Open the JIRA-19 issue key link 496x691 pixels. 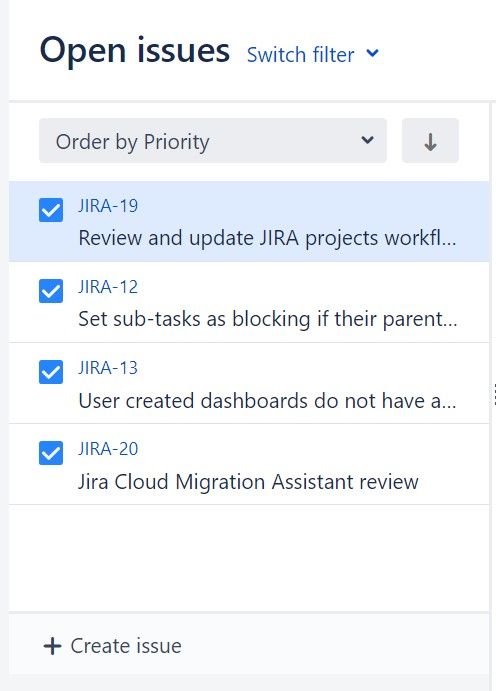tap(108, 206)
